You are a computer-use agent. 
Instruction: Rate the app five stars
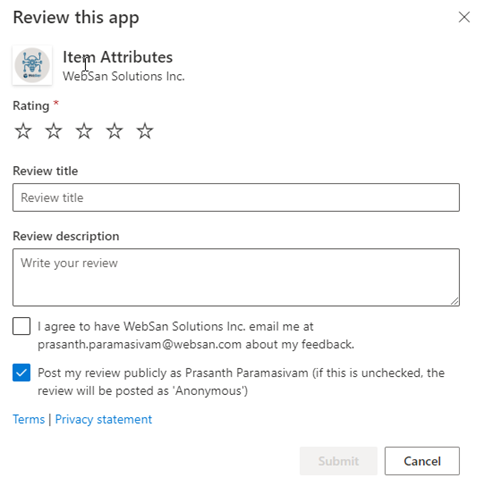[x=145, y=131]
